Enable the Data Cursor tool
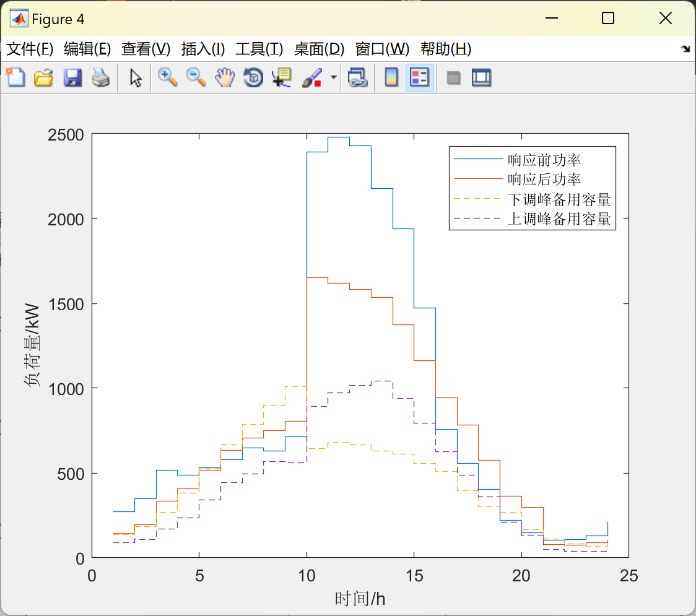The width and height of the screenshot is (696, 616). coord(282,77)
